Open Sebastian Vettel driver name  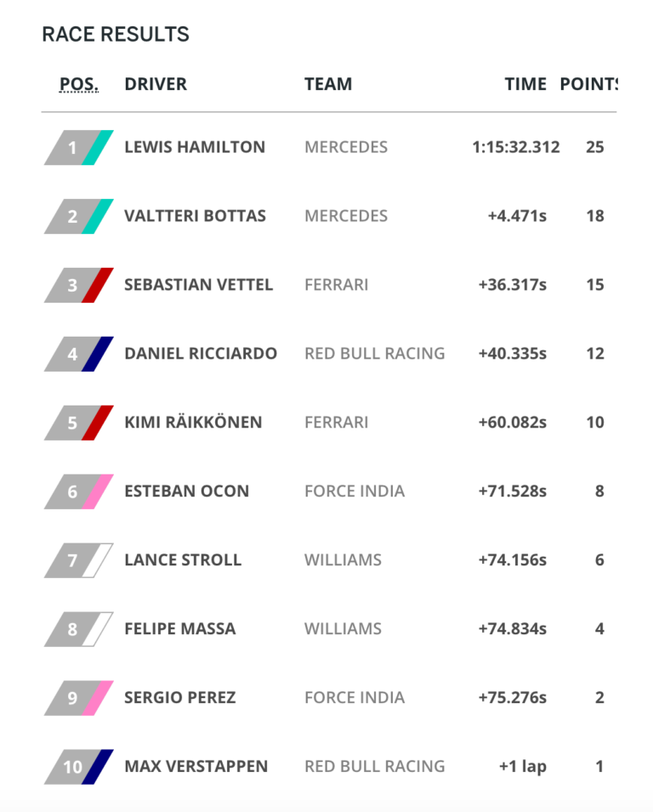tap(198, 285)
